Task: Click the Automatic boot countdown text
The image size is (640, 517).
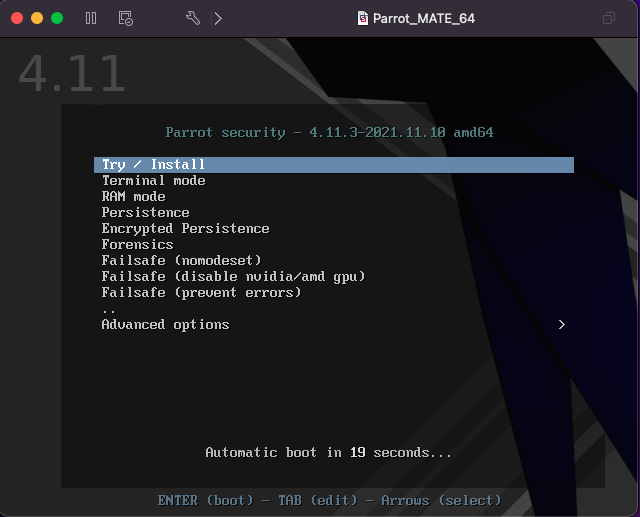Action: (x=329, y=452)
